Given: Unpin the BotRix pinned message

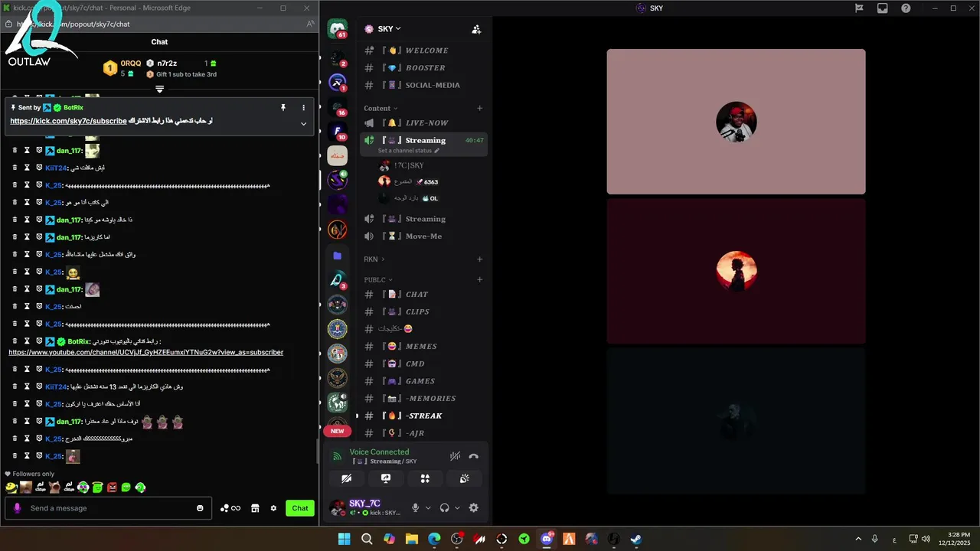Looking at the screenshot, I should tap(283, 108).
